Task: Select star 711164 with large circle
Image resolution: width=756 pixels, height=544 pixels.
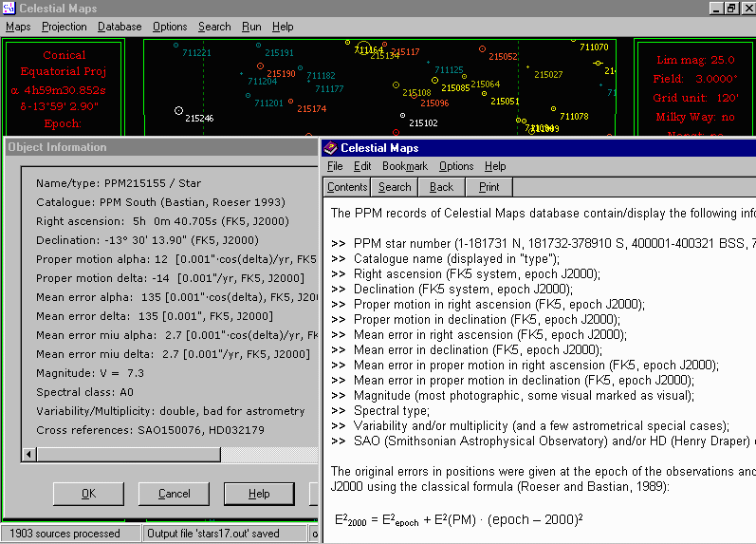Action: point(363,48)
